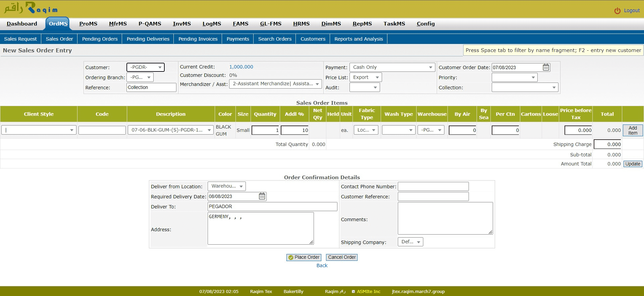Open the RepMS module
This screenshot has height=296, width=644.
pos(362,24)
